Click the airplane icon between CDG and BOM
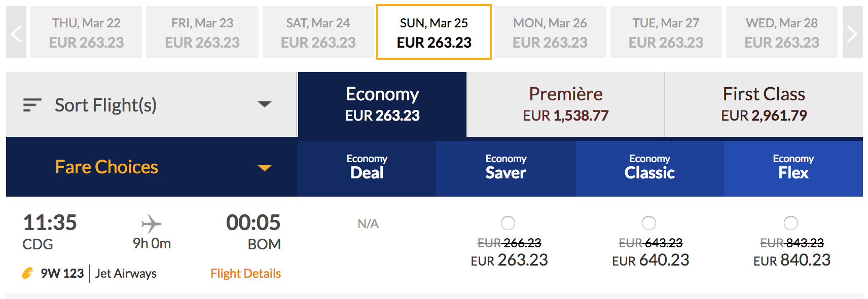 (x=151, y=223)
